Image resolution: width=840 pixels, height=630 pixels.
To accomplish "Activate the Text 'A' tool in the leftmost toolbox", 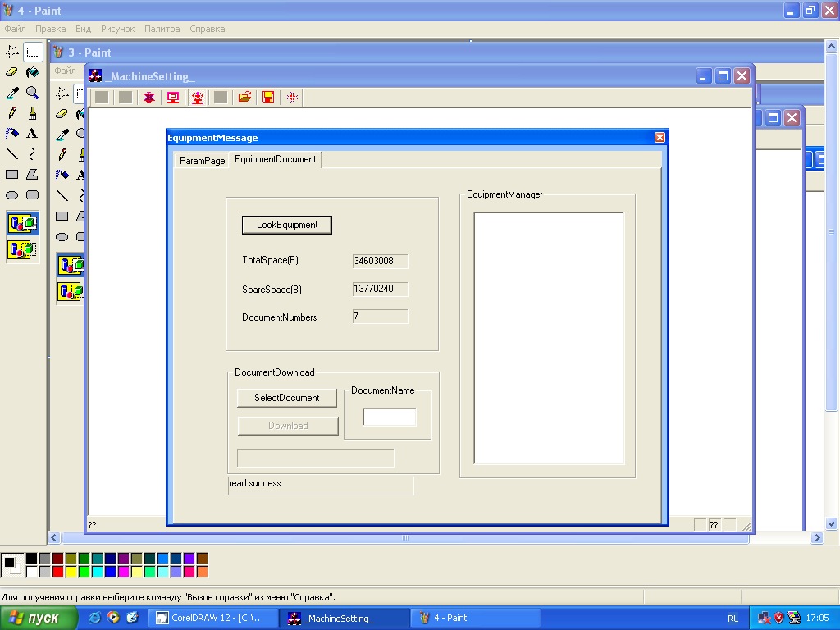I will [x=32, y=133].
